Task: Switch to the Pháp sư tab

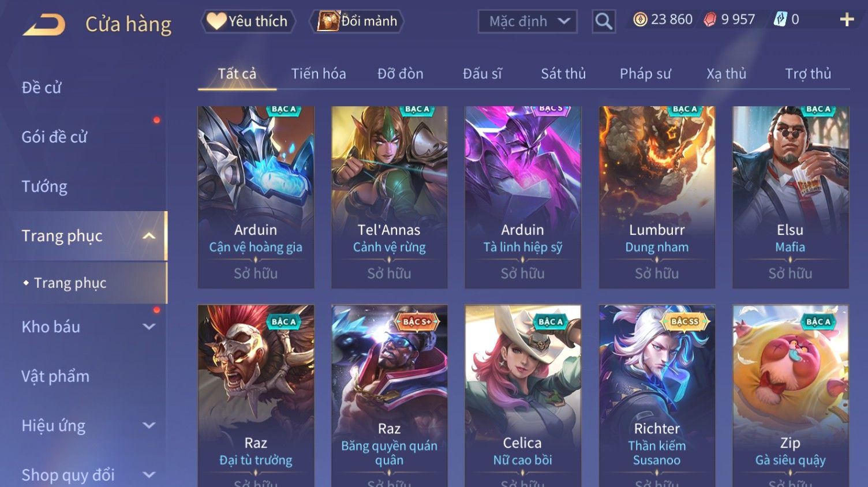Action: pyautogui.click(x=645, y=74)
